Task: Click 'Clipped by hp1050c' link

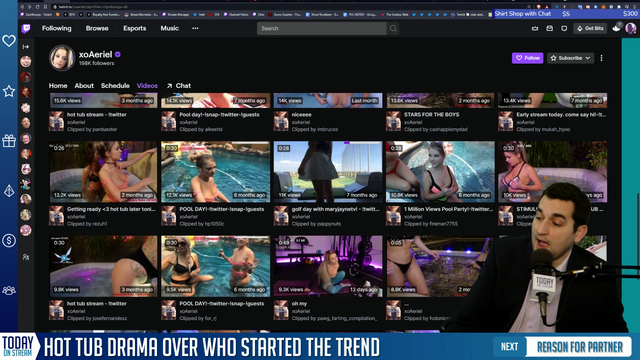Action: [202, 224]
